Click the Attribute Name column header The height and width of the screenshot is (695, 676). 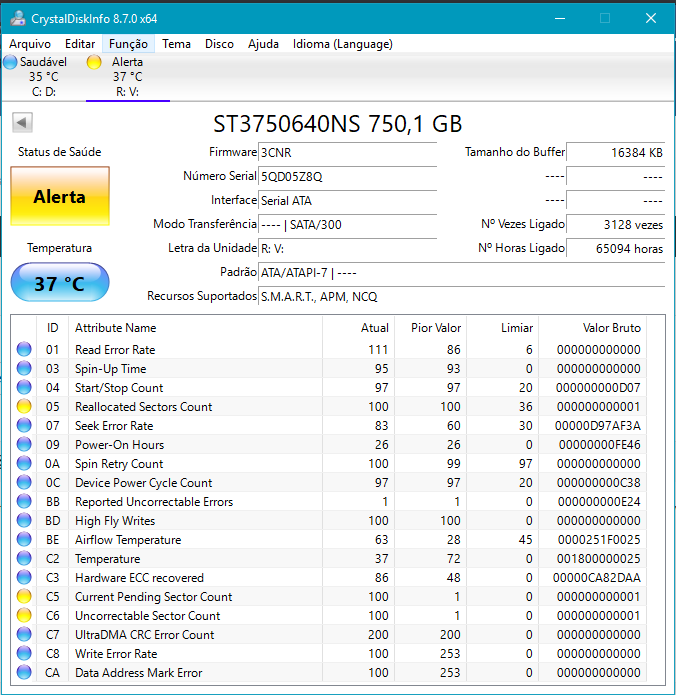pyautogui.click(x=195, y=328)
